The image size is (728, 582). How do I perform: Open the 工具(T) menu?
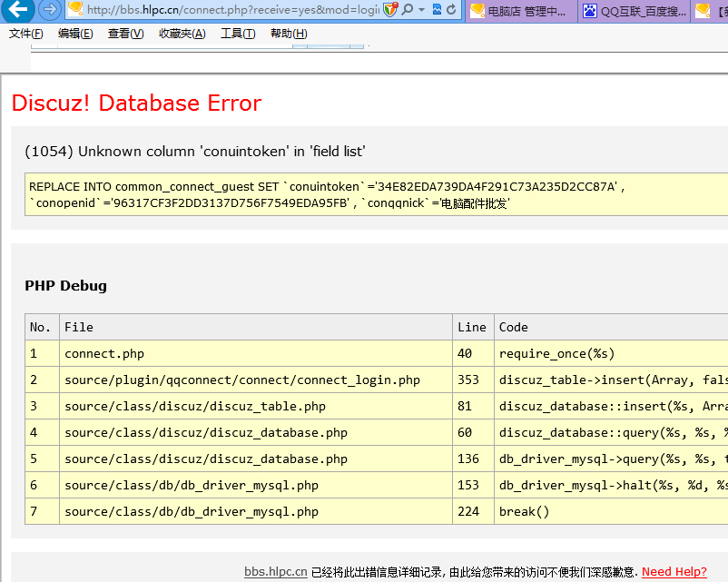238,34
